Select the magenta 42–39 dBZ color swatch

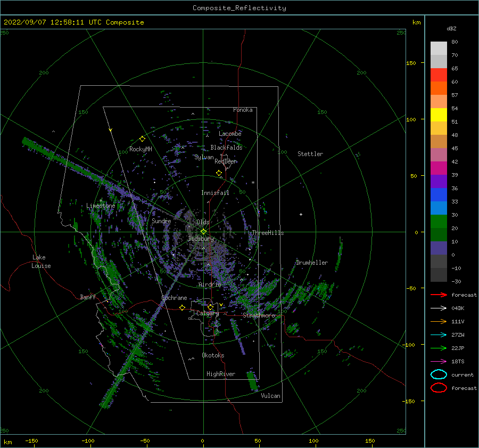(439, 168)
